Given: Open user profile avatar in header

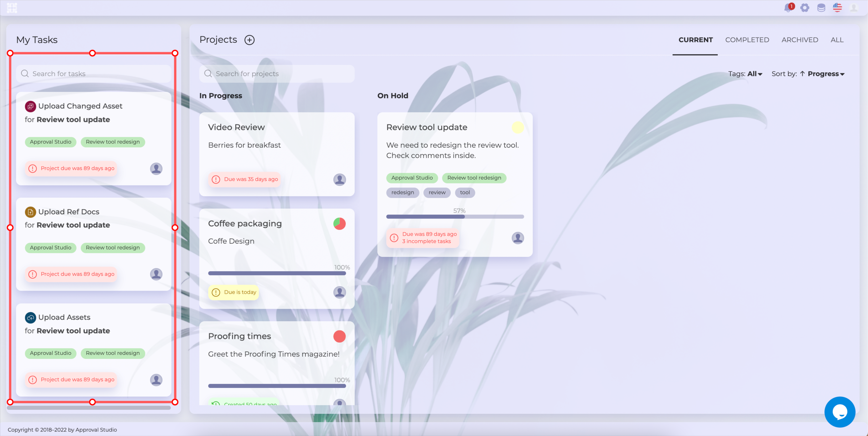Looking at the screenshot, I should pos(854,7).
